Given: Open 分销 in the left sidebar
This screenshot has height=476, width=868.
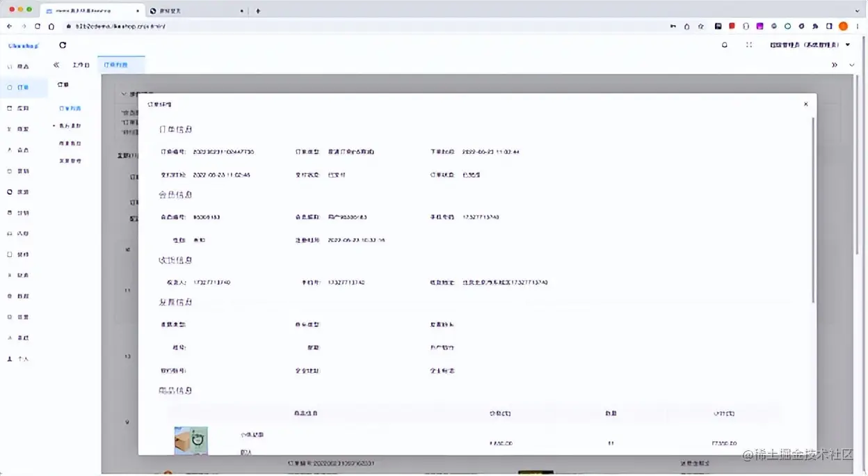Looking at the screenshot, I should pos(24,212).
